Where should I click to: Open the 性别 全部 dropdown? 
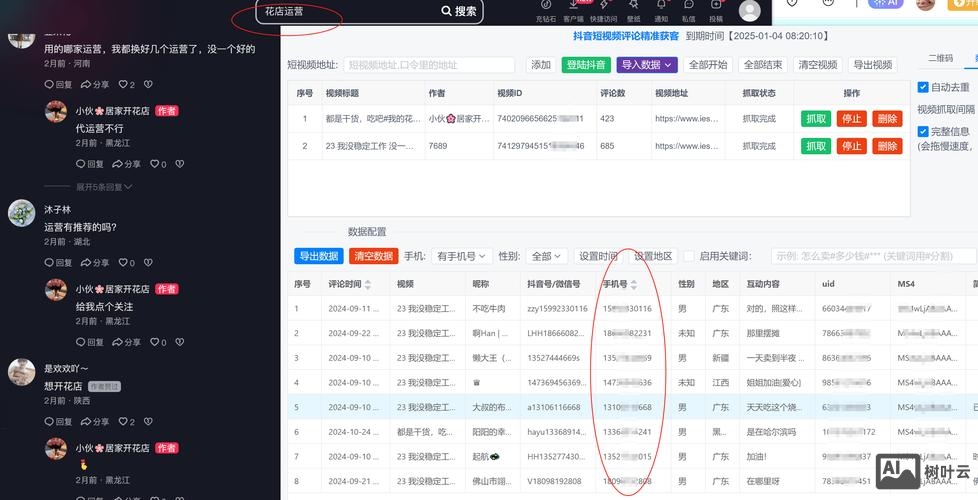coord(546,256)
